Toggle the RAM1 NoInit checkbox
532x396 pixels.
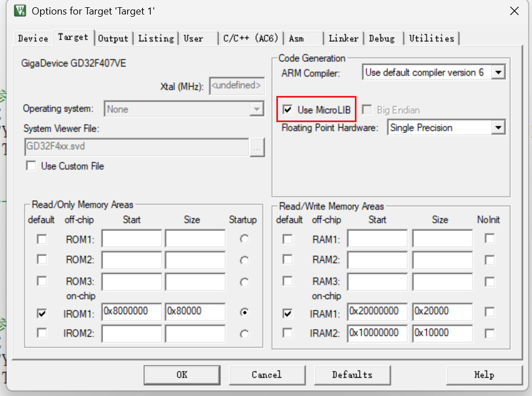(x=490, y=238)
